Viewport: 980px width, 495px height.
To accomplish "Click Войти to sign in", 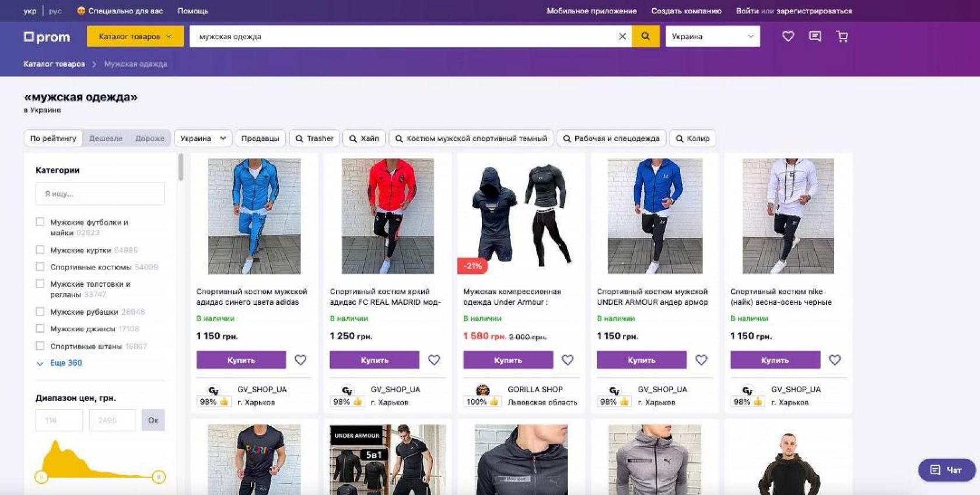I will tap(747, 10).
